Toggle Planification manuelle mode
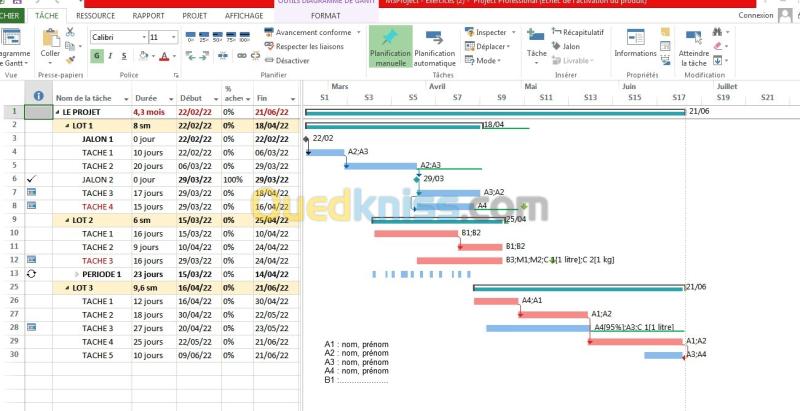The image size is (800, 411). [x=389, y=42]
